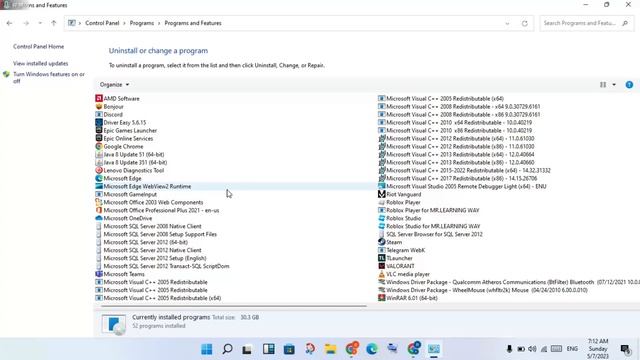
Task: Select Java 8 Update 351 (64-bit)
Action: tap(135, 162)
